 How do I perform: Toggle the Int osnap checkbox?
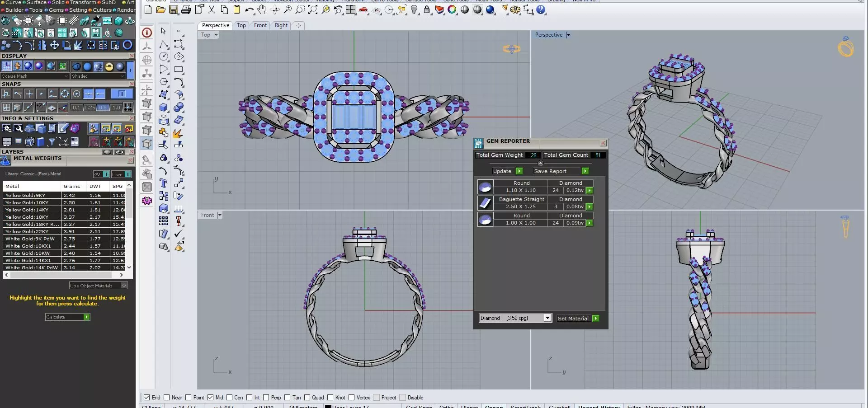pos(249,398)
